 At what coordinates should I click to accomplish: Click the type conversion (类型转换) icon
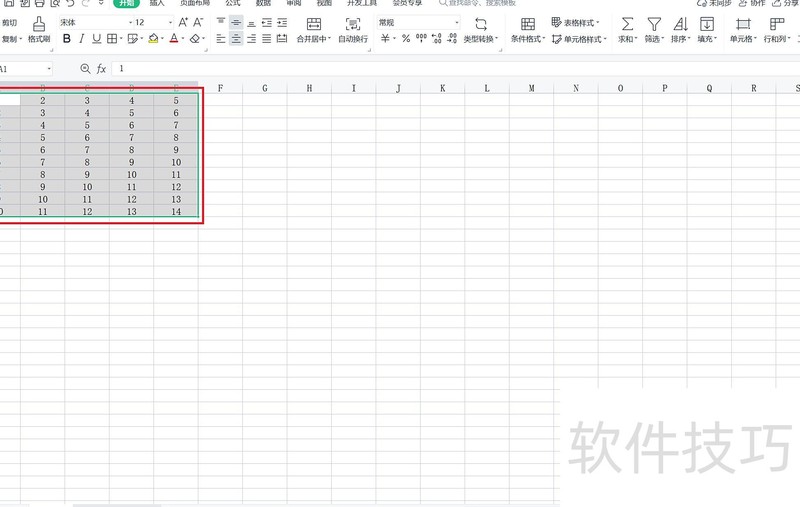(481, 24)
